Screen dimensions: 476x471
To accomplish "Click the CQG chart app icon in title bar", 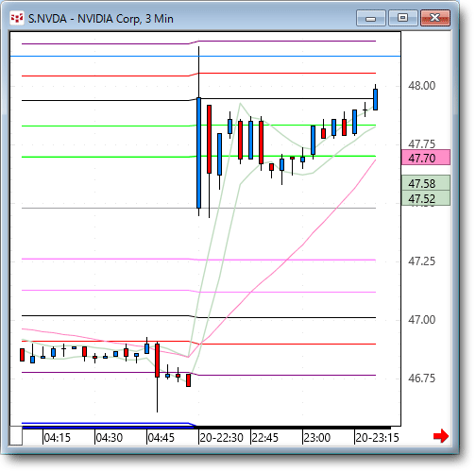I will 17,18.
